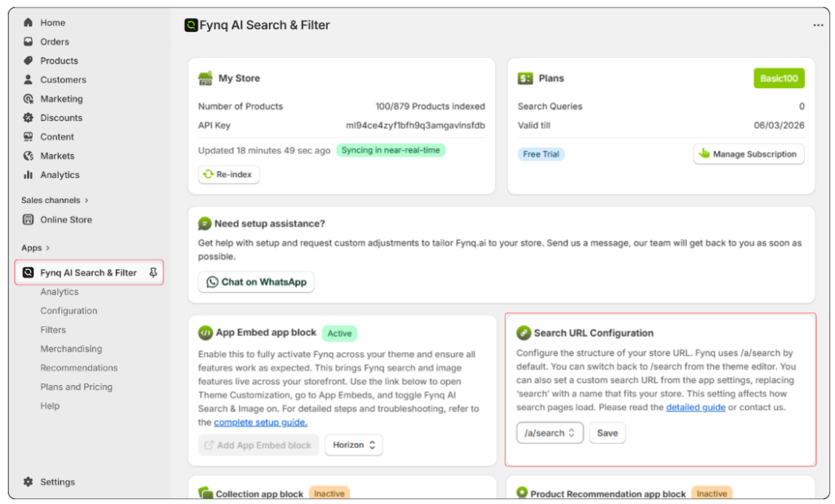Click the pin icon next to Fynq app
Screen dimensions: 835x504
[153, 272]
